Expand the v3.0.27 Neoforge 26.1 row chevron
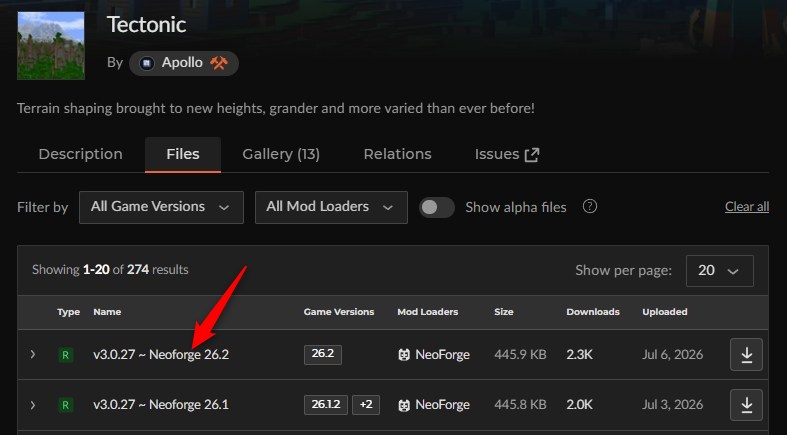This screenshot has height=435, width=787. (33, 405)
